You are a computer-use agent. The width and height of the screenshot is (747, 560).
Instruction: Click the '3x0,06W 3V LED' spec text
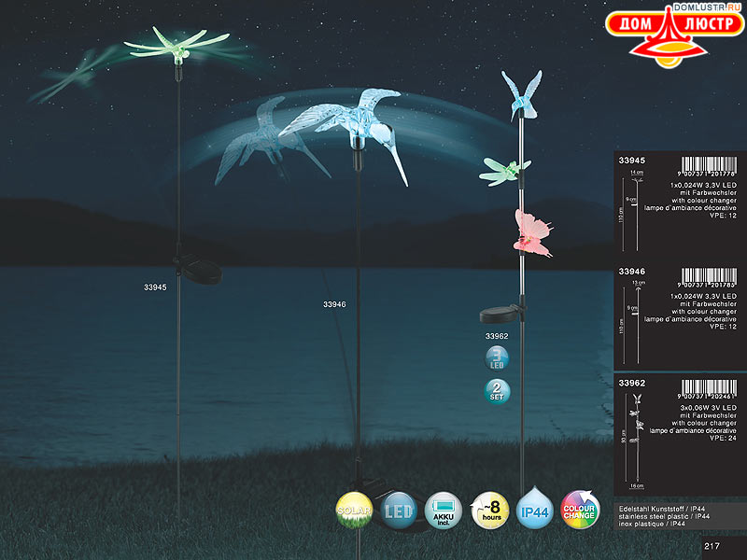pos(708,408)
